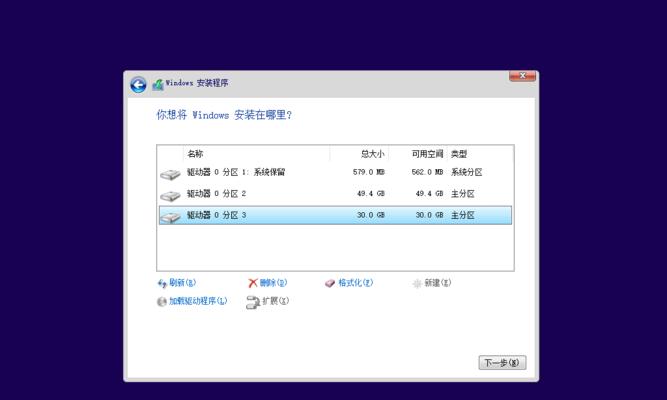Click the 类型 column header

[x=459, y=154]
